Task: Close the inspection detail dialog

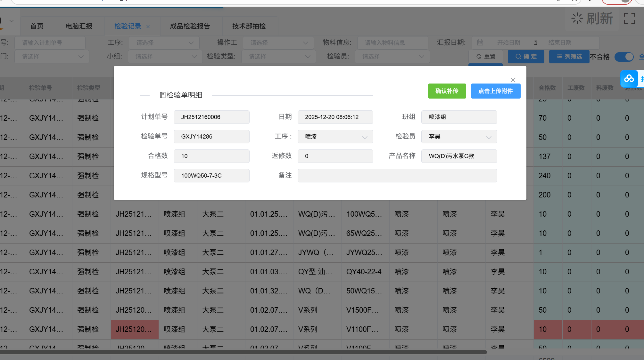Action: click(513, 80)
